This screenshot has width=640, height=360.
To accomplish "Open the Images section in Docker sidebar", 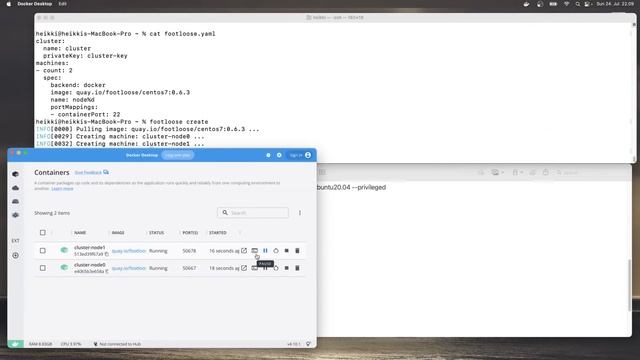I will (16, 188).
